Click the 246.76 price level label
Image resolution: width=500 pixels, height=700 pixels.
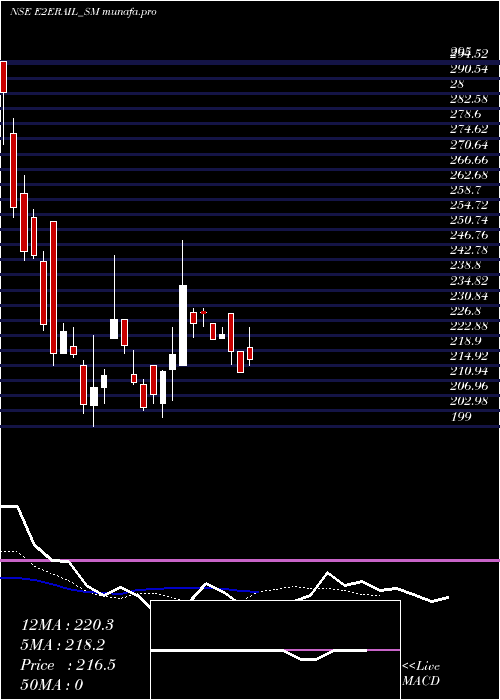click(469, 235)
